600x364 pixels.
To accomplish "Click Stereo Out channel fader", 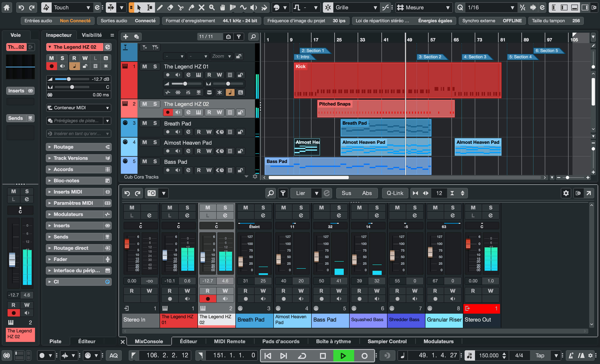I will tap(468, 244).
